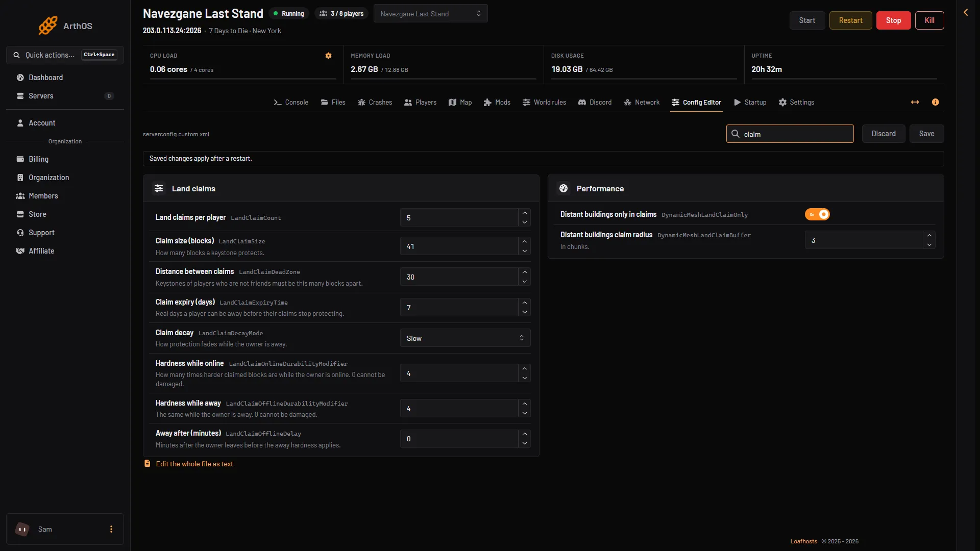This screenshot has height=551, width=980.
Task: Open Edit the whole file as text
Action: click(194, 464)
